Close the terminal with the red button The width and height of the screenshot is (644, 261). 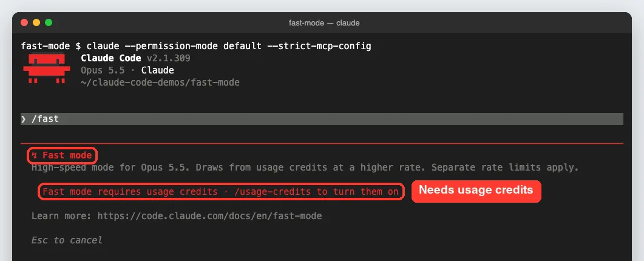point(24,22)
